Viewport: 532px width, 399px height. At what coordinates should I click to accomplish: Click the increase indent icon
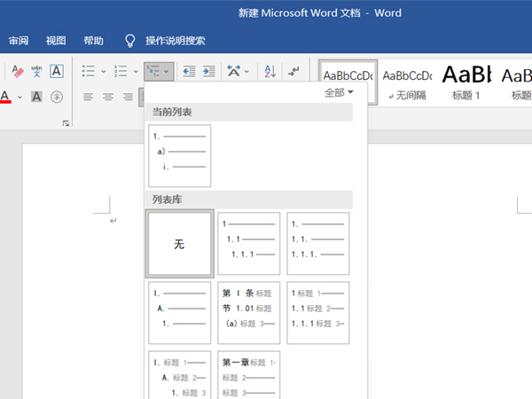[x=209, y=71]
